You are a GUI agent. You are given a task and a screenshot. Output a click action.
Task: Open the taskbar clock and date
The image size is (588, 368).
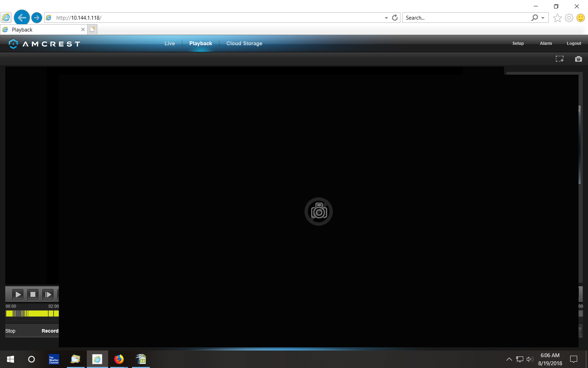tap(550, 359)
